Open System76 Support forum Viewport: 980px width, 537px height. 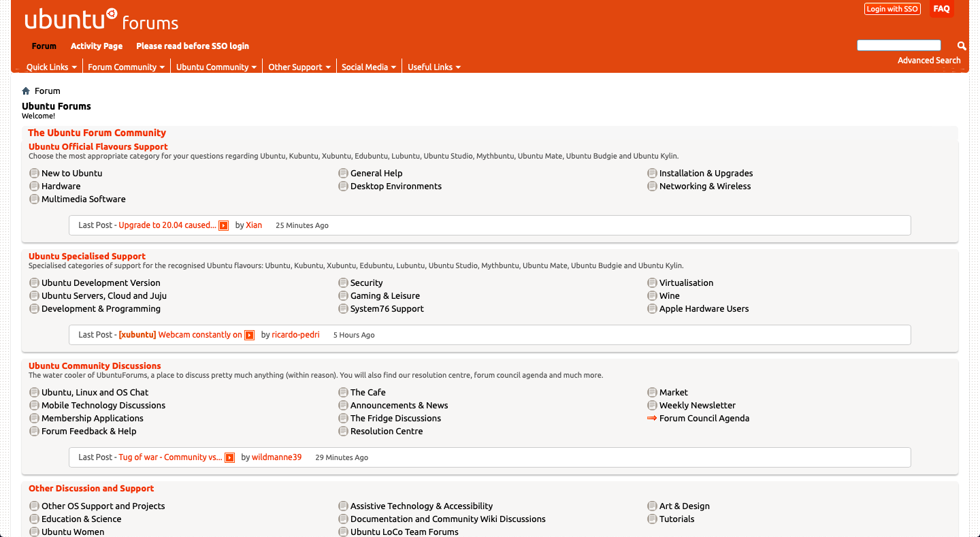[387, 309]
